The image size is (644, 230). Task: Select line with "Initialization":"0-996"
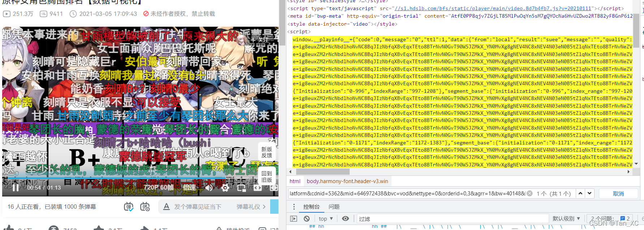pyautogui.click(x=462, y=91)
